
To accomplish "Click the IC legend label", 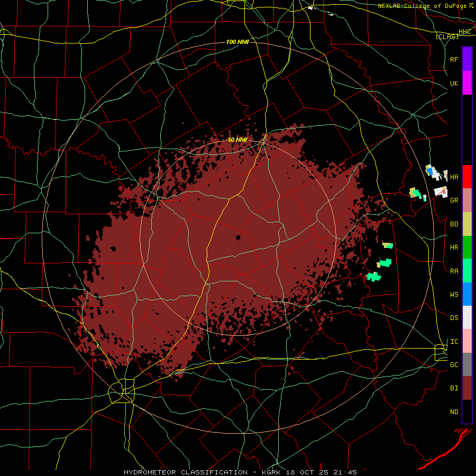I will (x=454, y=342).
